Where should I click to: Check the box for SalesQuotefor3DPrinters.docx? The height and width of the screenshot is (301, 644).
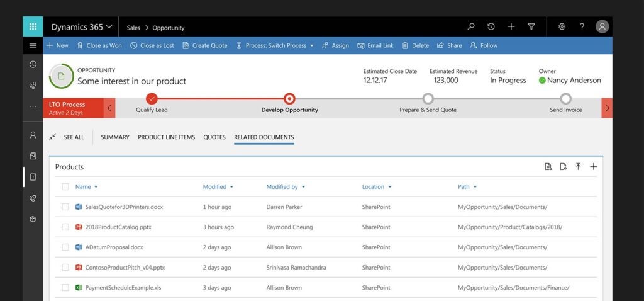[65, 207]
